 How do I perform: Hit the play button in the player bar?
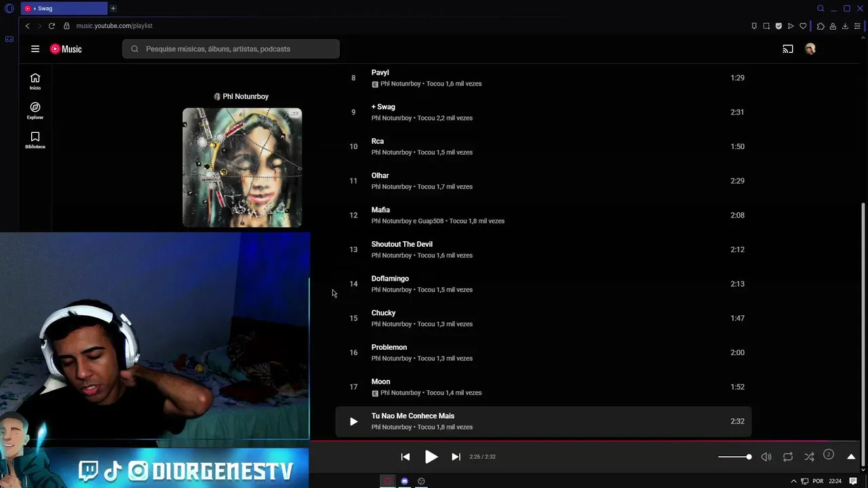click(x=431, y=457)
